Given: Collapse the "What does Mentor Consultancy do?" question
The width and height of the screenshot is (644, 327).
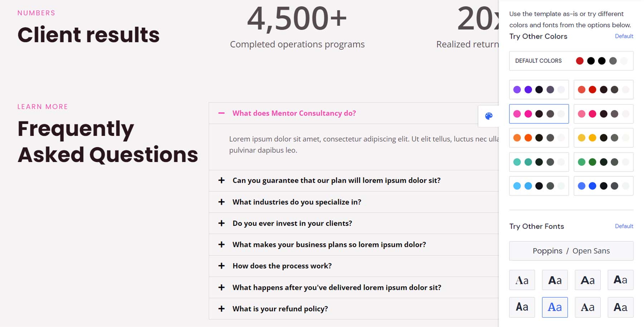Looking at the screenshot, I should coord(294,113).
